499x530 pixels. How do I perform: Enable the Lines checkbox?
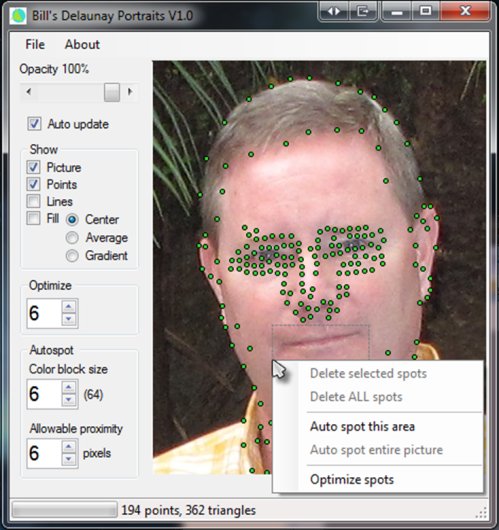tap(33, 201)
